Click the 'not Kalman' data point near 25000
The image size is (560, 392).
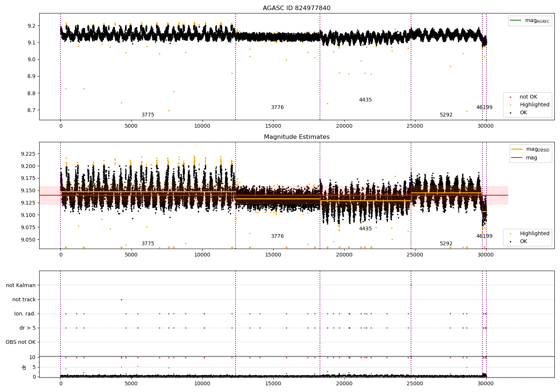tap(411, 285)
